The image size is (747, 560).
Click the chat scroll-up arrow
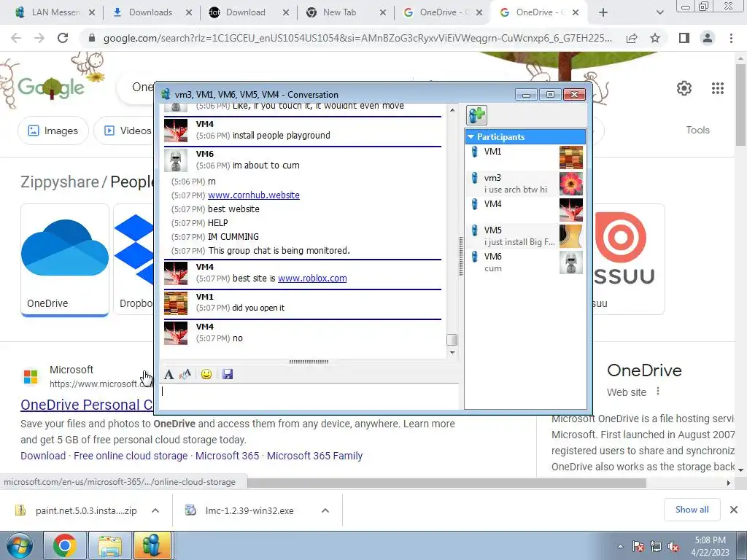point(452,111)
